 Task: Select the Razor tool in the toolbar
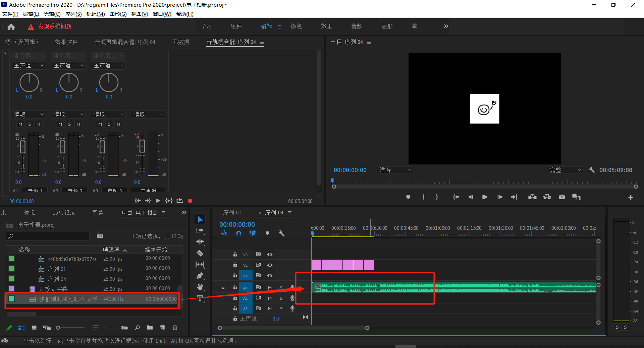pyautogui.click(x=200, y=253)
